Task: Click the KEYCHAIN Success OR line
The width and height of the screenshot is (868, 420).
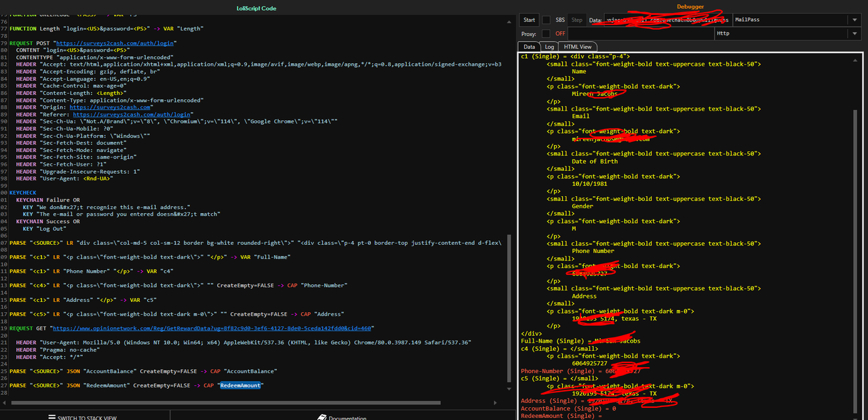Action: [x=47, y=221]
